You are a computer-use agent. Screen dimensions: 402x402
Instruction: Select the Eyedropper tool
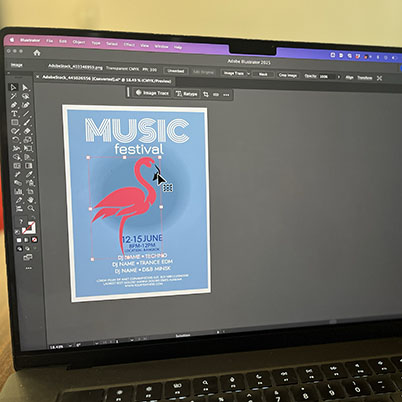point(29,174)
